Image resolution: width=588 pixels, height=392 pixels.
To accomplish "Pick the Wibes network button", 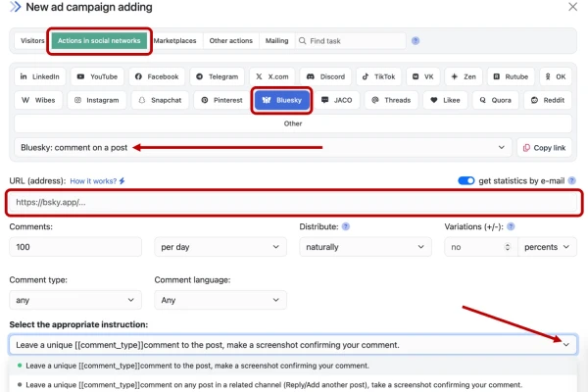I will pos(38,100).
